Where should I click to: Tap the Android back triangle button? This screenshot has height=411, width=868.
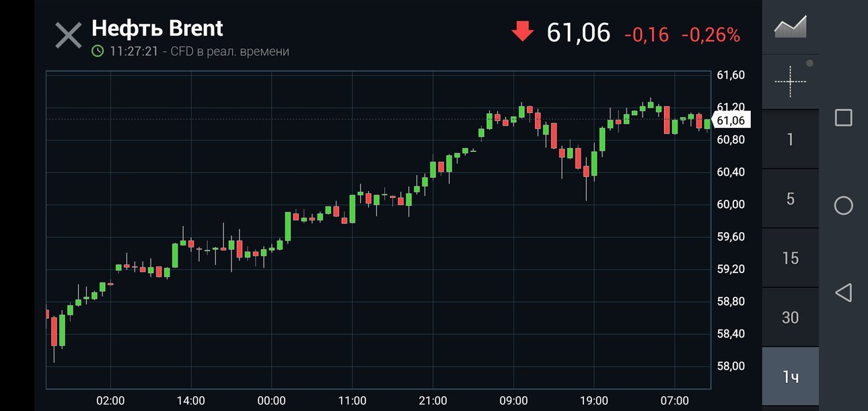coord(843,292)
